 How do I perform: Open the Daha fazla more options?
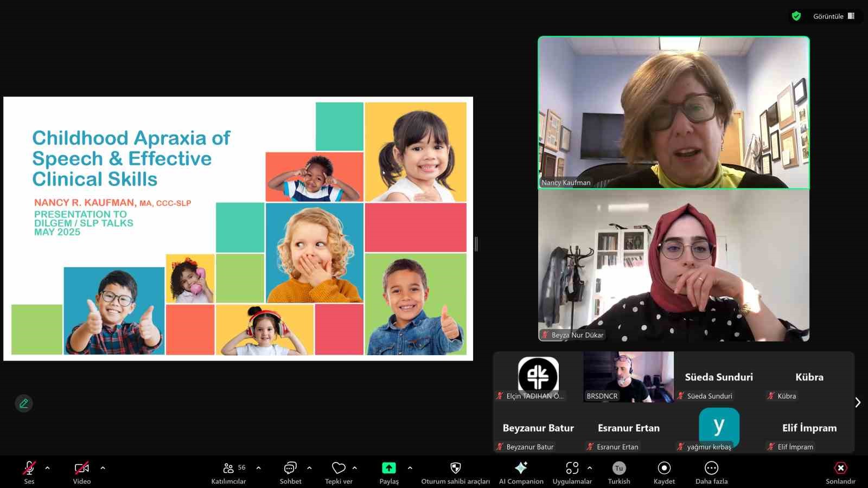711,468
